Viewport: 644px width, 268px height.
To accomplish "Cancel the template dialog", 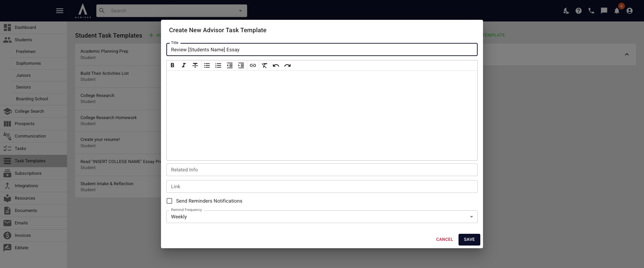I will click(444, 239).
